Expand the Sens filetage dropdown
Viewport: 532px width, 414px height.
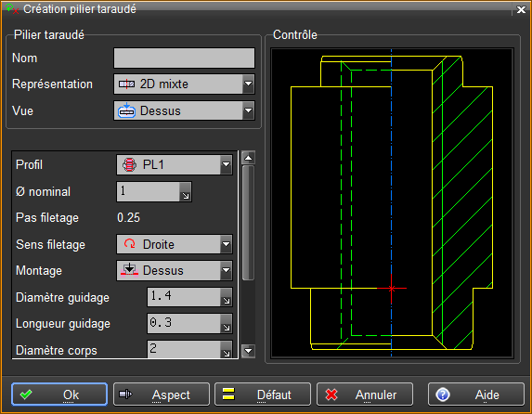point(226,244)
